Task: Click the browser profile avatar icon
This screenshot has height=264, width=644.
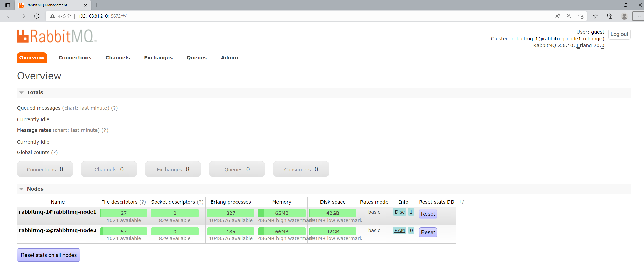Action: click(624, 16)
